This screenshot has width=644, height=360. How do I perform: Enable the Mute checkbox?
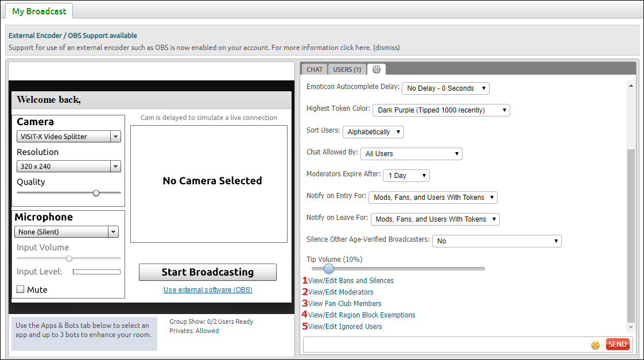tap(21, 289)
